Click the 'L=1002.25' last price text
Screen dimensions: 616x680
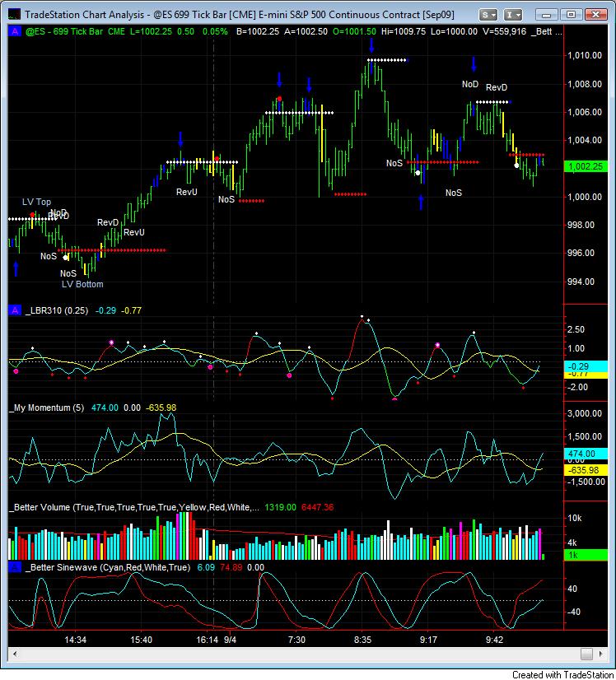(x=151, y=31)
